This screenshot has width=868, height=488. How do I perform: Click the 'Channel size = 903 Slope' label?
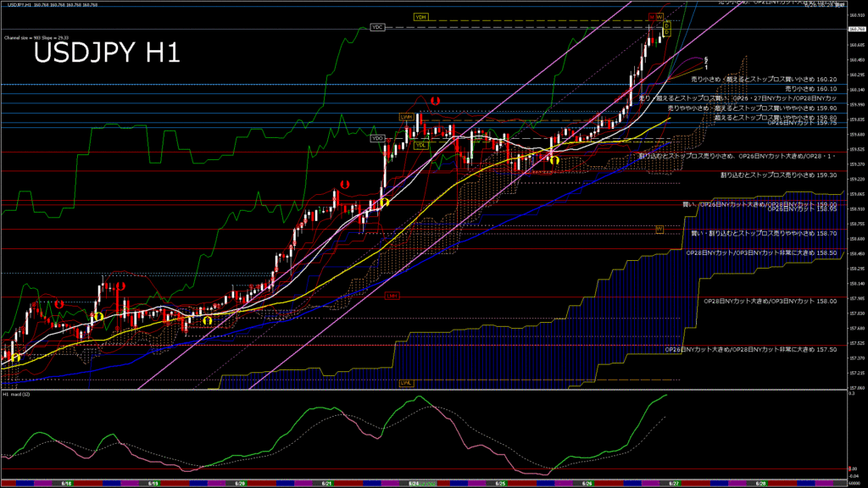[36, 38]
